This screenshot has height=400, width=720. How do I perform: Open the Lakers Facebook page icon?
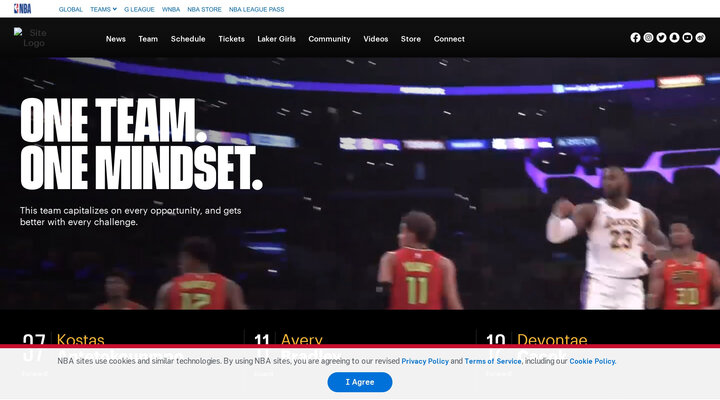pos(635,38)
